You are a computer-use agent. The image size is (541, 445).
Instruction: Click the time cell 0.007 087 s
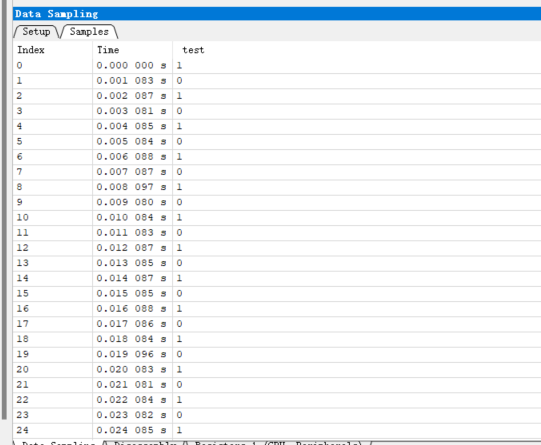click(132, 172)
